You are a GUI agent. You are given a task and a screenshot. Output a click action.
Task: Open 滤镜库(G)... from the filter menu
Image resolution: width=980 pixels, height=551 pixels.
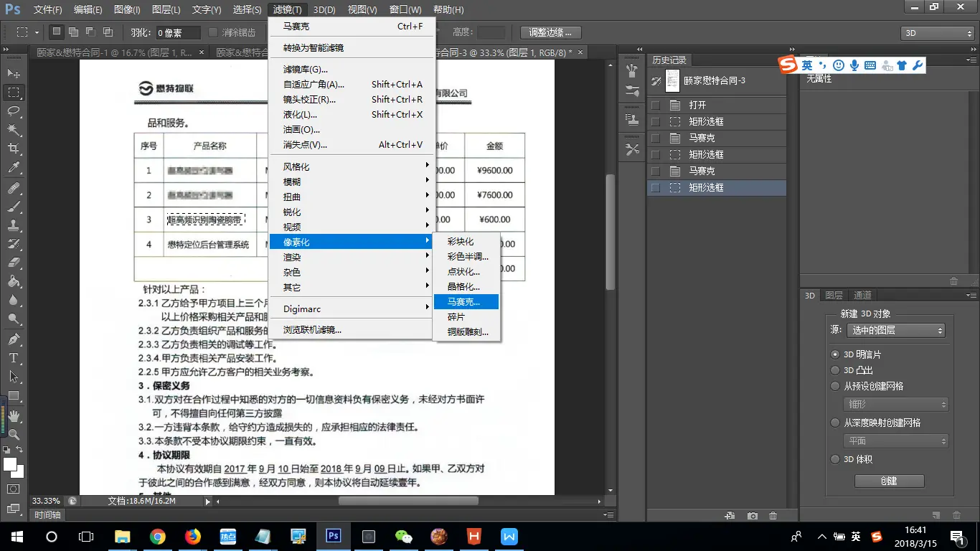(352, 70)
